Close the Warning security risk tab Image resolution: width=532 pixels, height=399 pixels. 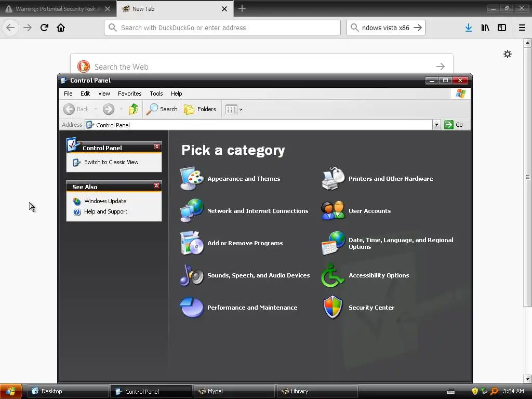(x=108, y=9)
